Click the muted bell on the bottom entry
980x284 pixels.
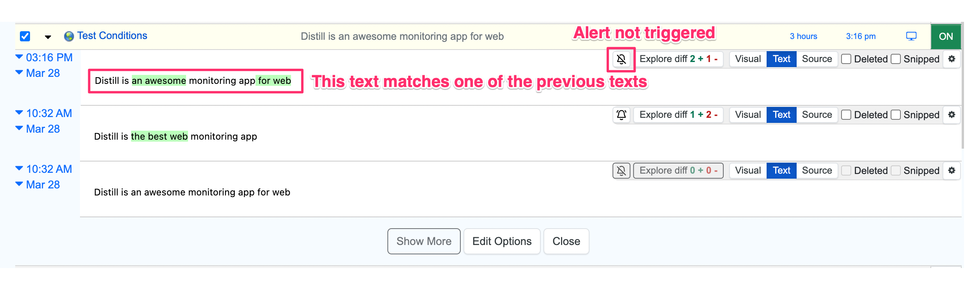(x=621, y=170)
